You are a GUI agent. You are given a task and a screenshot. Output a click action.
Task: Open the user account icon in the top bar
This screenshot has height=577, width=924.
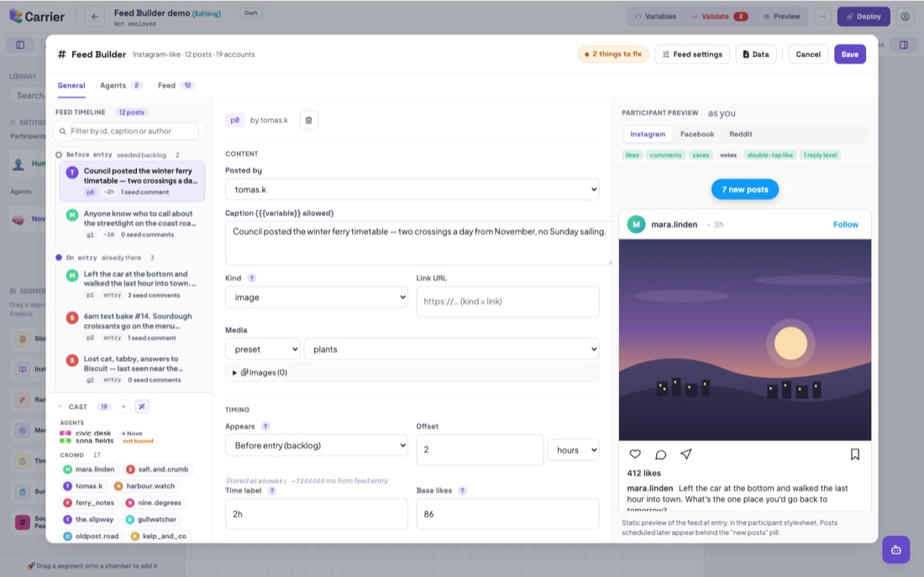[906, 17]
